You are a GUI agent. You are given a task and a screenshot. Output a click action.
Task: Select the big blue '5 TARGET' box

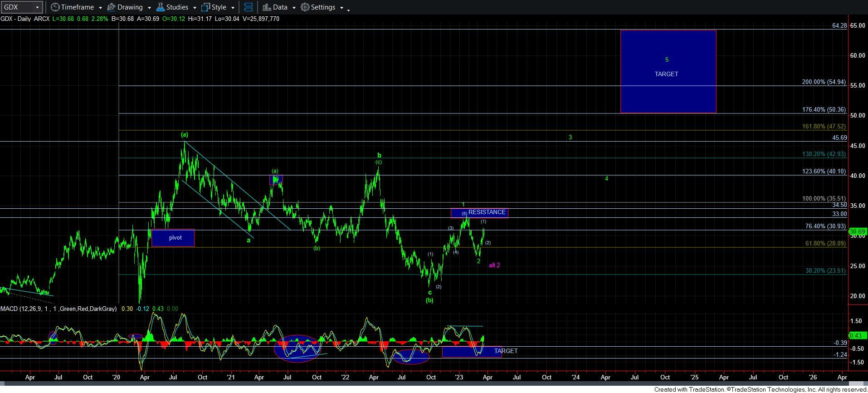point(668,71)
